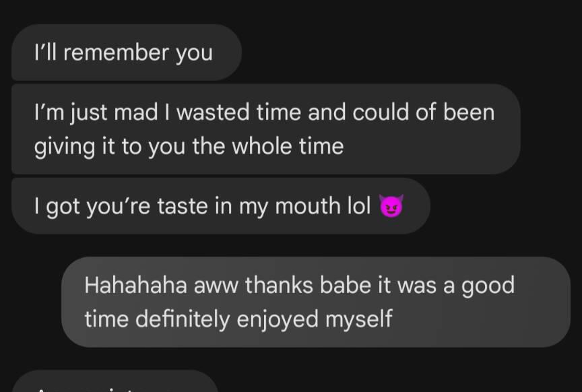582x392 pixels.
Task: Tap the word "you" in first bubble
Action: pos(194,53)
